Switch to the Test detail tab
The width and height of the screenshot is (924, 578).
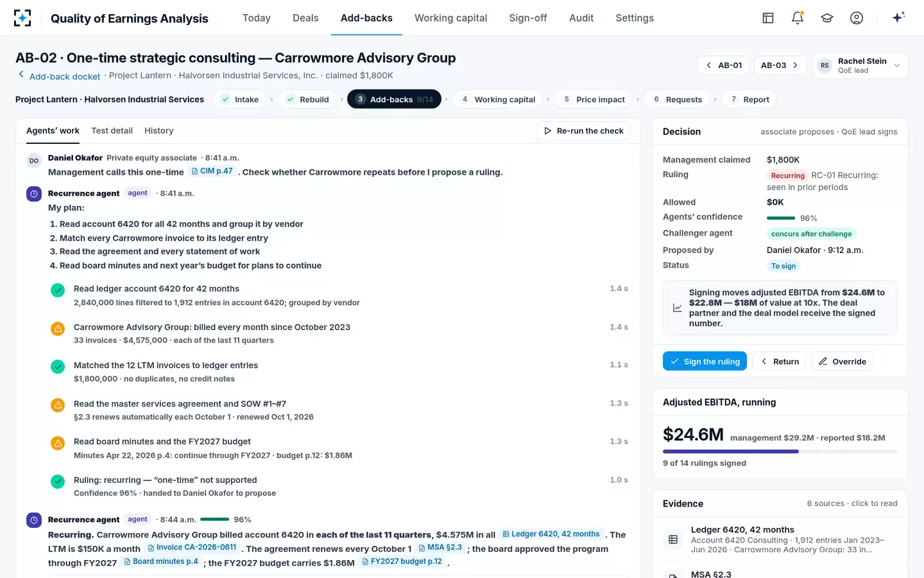(x=112, y=131)
